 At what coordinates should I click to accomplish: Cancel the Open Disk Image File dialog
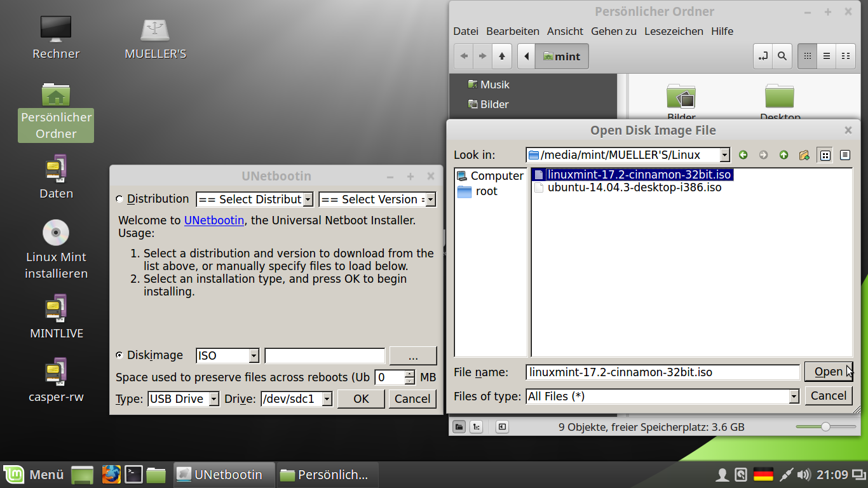point(829,396)
